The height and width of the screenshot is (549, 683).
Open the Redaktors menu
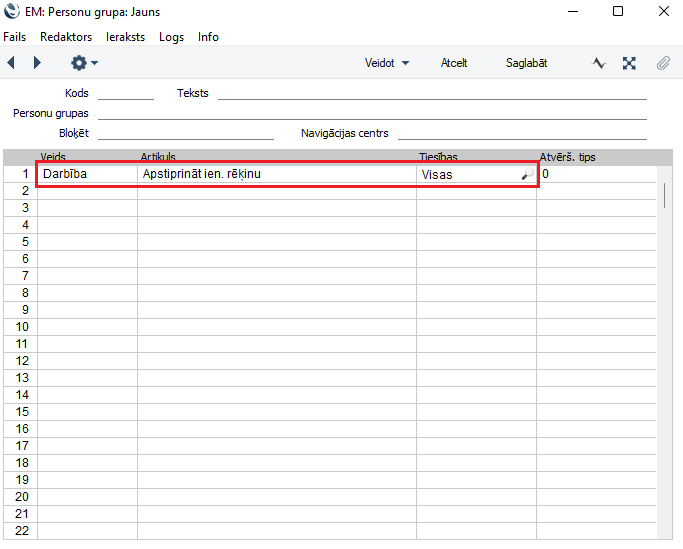coord(66,37)
